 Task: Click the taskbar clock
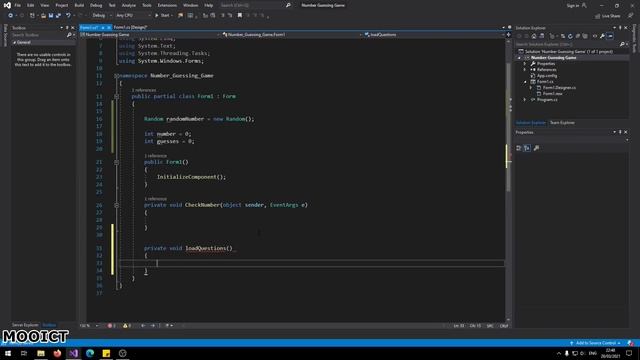pyautogui.click(x=611, y=353)
